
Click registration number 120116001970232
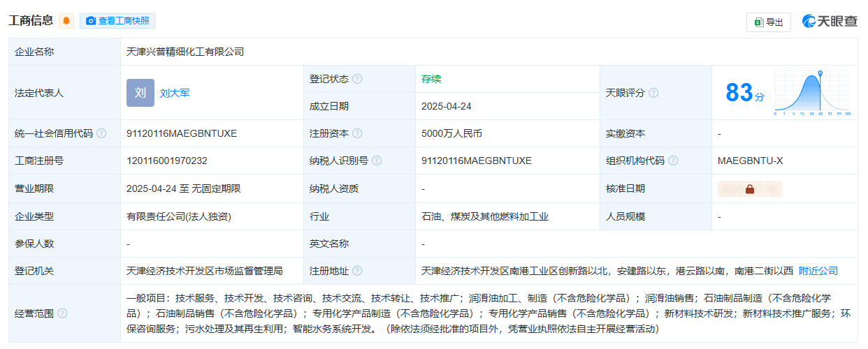166,161
